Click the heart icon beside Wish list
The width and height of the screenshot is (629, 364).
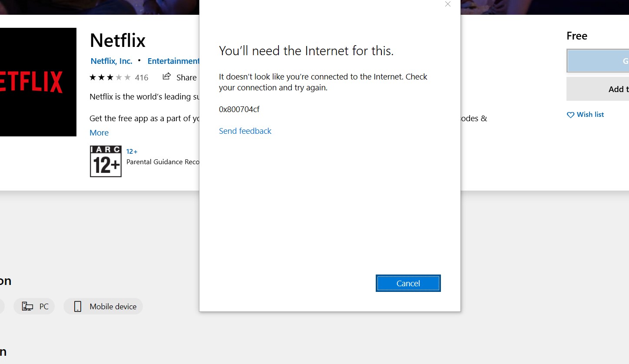tap(570, 115)
